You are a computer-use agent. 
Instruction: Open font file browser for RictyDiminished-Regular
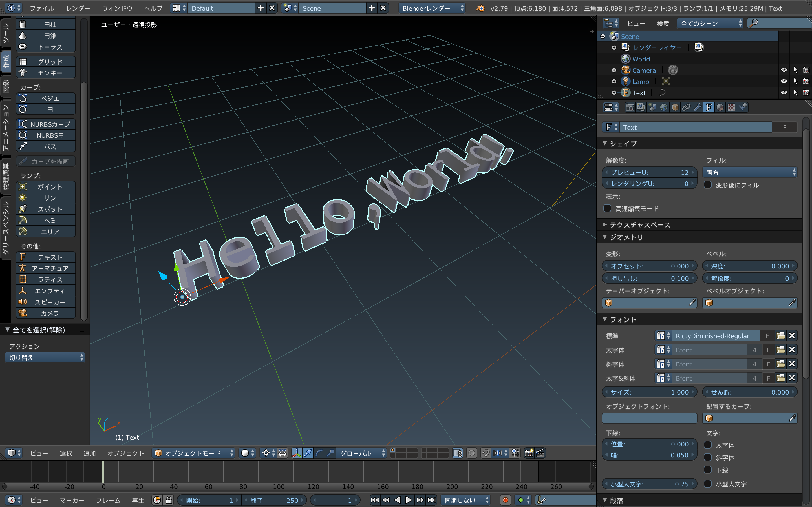pyautogui.click(x=780, y=336)
